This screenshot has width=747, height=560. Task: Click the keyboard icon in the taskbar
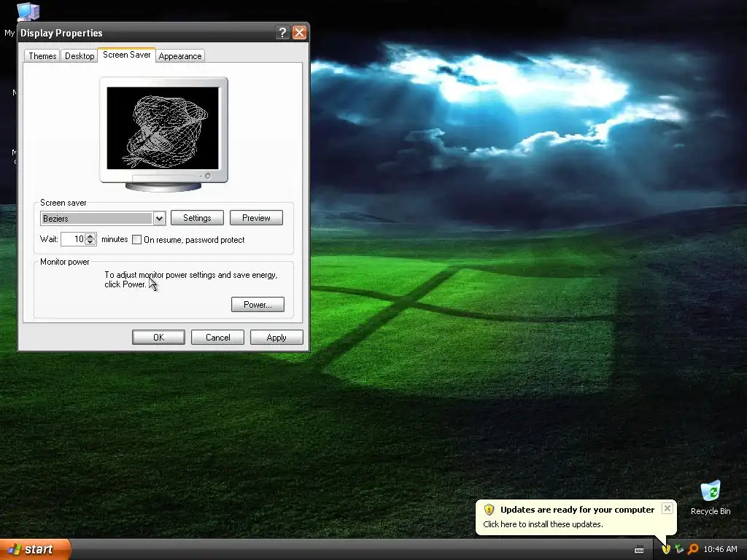[x=639, y=550]
